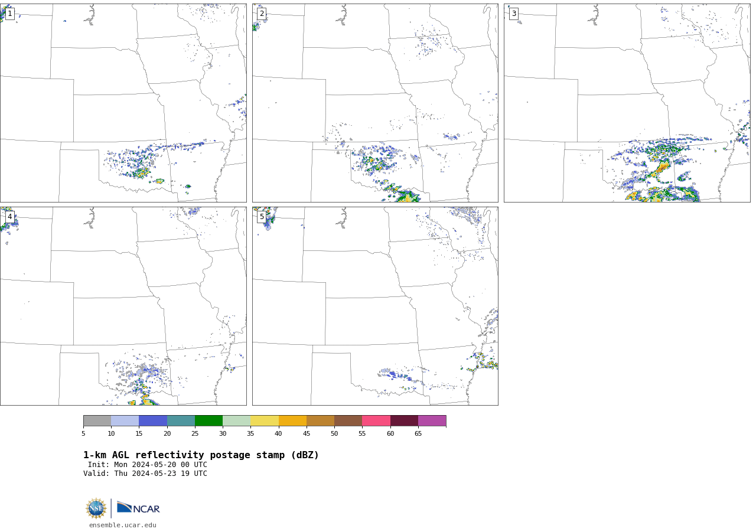The image size is (756, 532).
Task: Click the blue 15-20 dBZ swatch
Action: [x=153, y=421]
